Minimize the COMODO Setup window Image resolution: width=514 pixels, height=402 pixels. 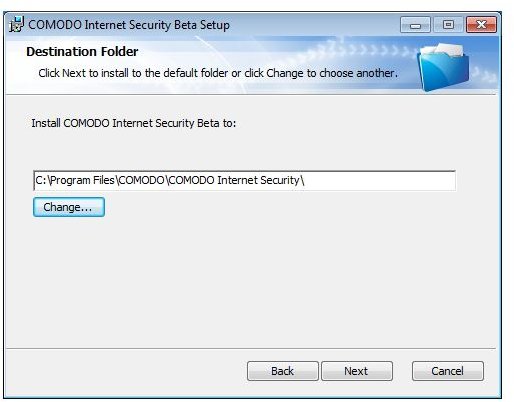point(415,25)
